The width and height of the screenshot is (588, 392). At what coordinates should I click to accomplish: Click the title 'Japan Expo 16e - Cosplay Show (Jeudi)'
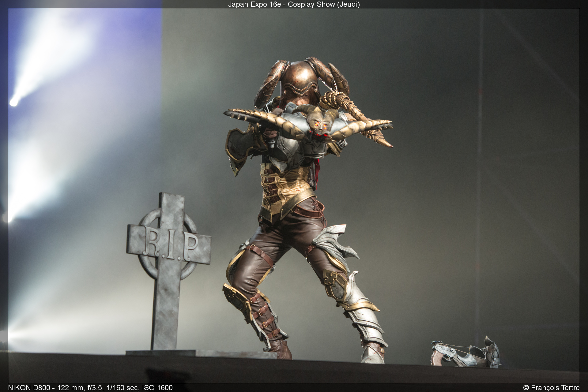294,4
